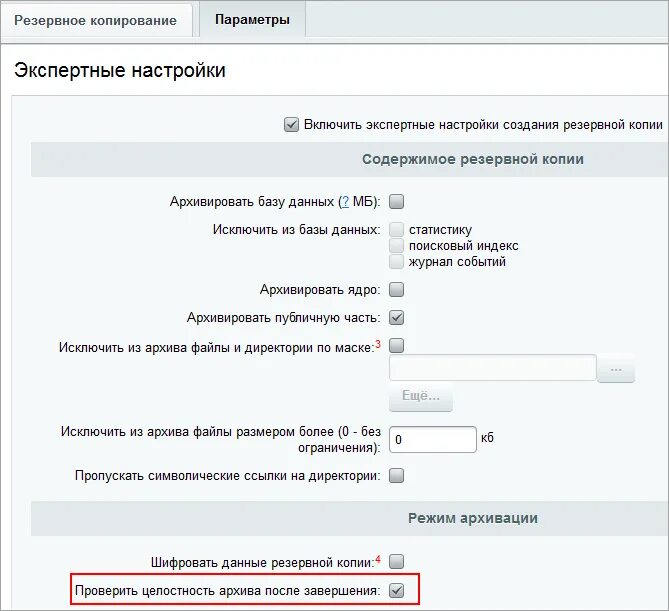
Task: Click the ... browse button beside mask field
Action: click(x=616, y=368)
